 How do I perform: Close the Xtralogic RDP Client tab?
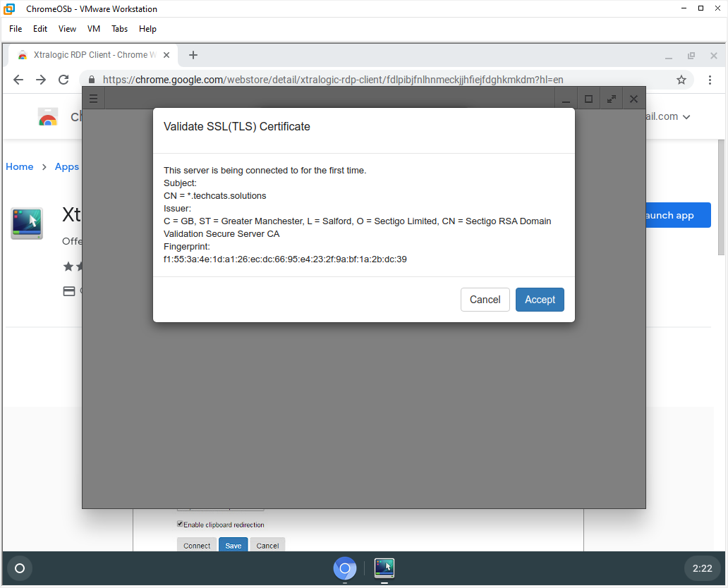166,55
